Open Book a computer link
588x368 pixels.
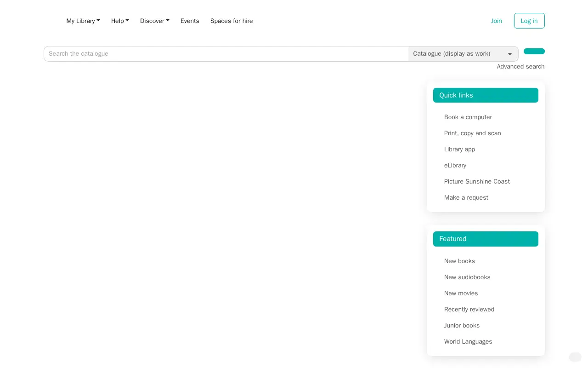[x=468, y=117]
